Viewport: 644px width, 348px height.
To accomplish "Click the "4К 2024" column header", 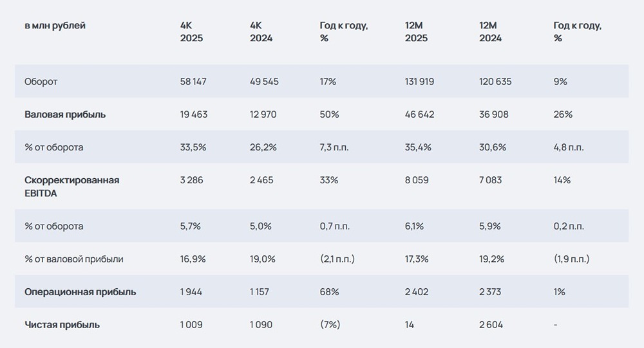I will click(x=261, y=32).
